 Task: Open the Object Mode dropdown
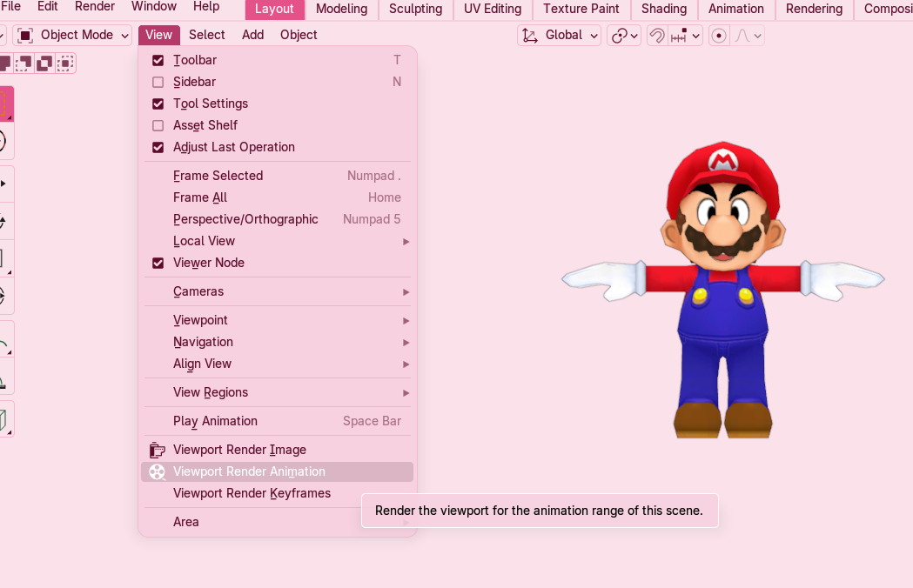[72, 36]
